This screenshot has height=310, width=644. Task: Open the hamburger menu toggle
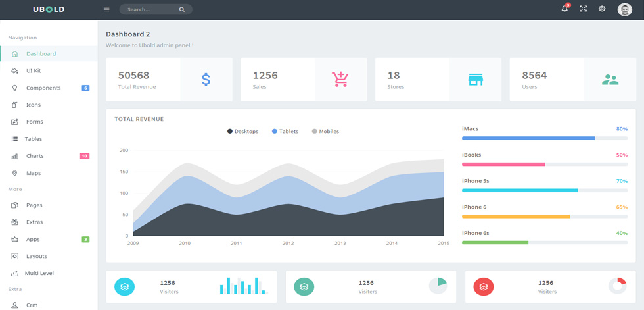tap(106, 9)
